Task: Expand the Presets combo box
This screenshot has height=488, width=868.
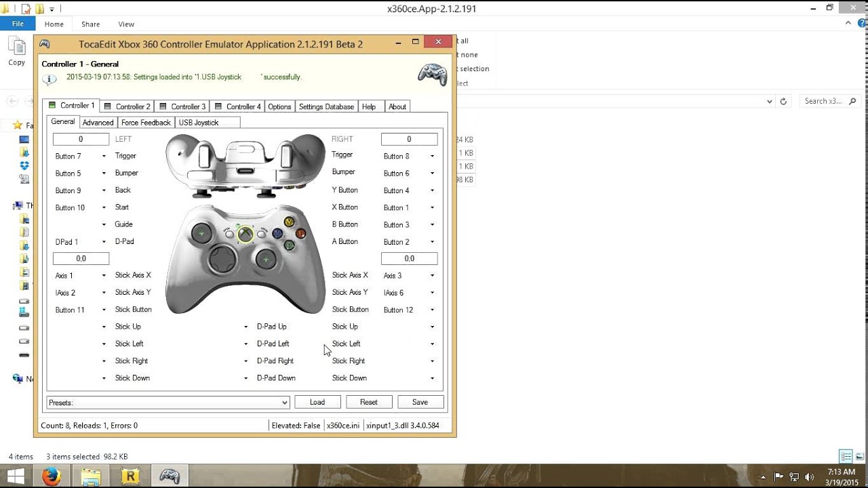Action: click(x=285, y=403)
